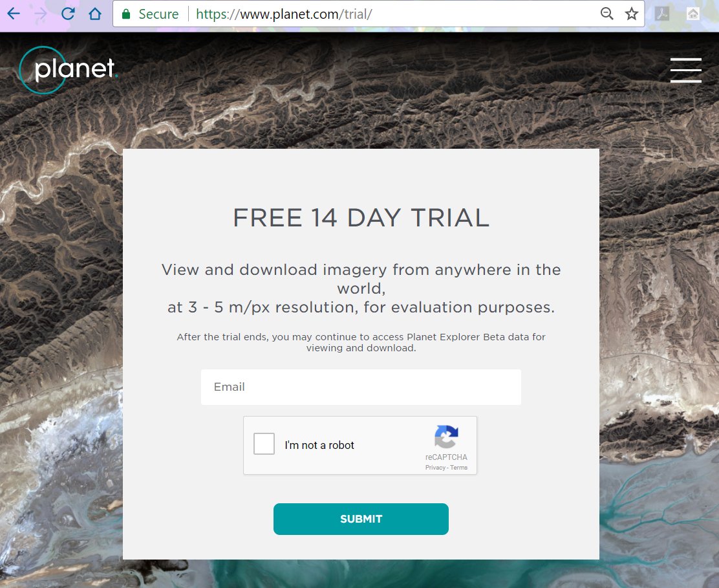Bookmark this page with the star
The height and width of the screenshot is (588, 719).
[632, 14]
